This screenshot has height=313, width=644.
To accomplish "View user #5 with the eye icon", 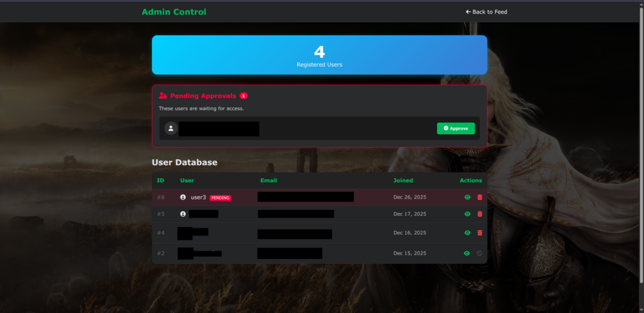I will click(467, 214).
